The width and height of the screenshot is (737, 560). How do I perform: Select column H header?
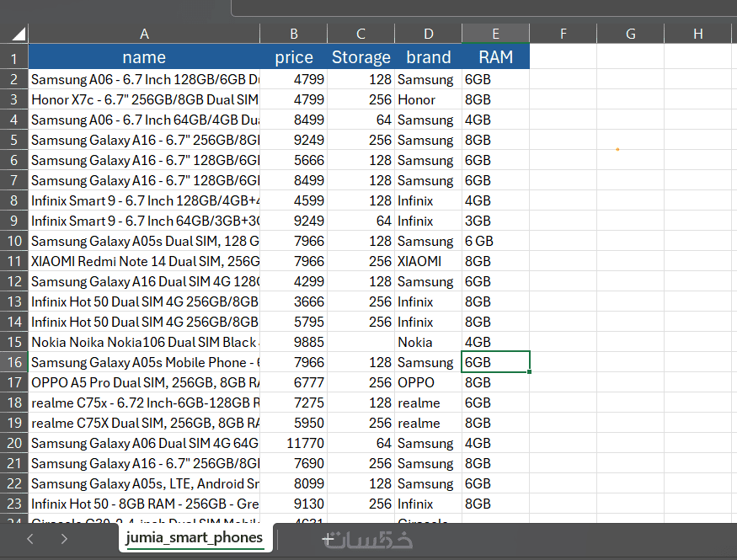pyautogui.click(x=698, y=34)
